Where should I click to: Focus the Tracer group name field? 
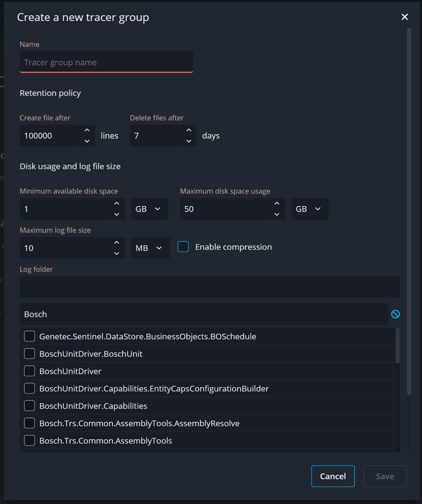[x=106, y=62]
